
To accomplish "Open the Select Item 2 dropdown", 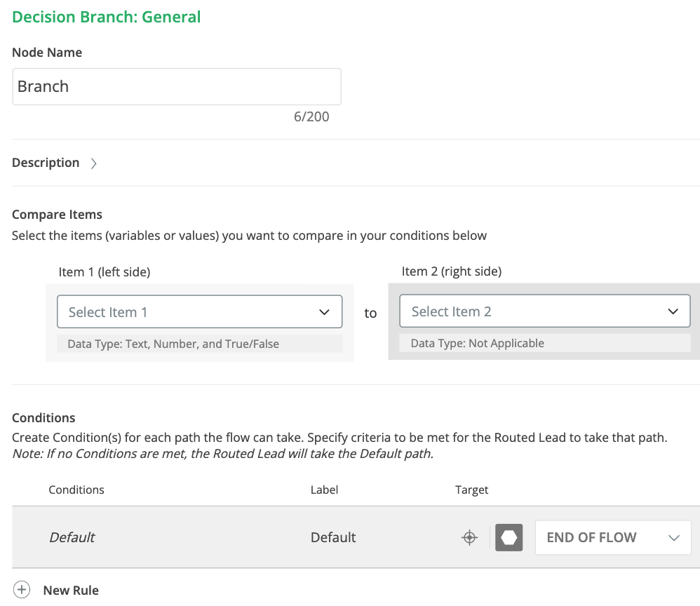I will coord(544,311).
